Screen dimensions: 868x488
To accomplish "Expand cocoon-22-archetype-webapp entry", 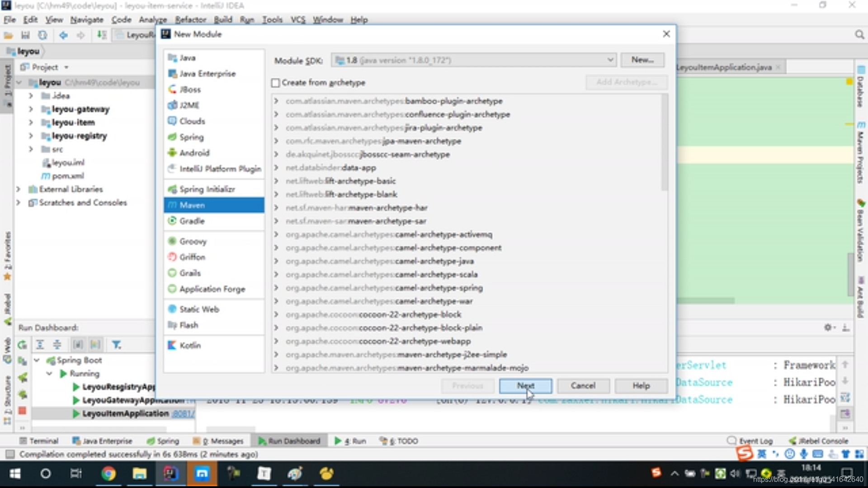I will point(276,341).
